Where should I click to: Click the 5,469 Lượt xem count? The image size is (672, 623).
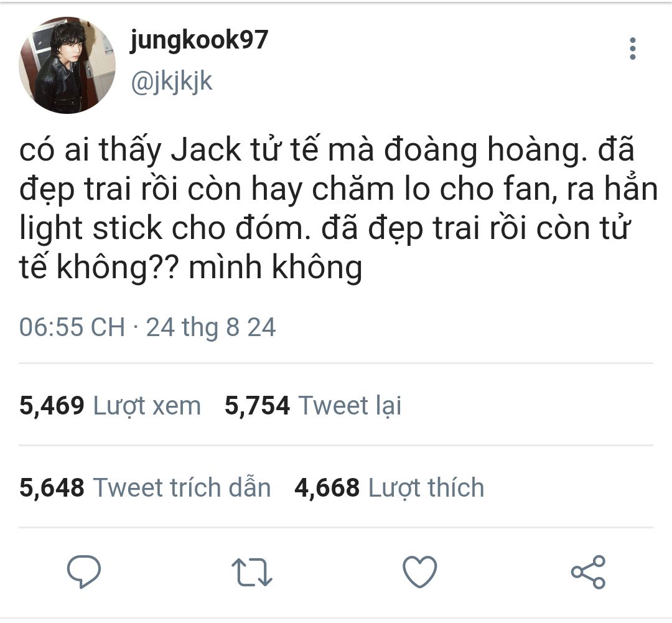click(110, 405)
